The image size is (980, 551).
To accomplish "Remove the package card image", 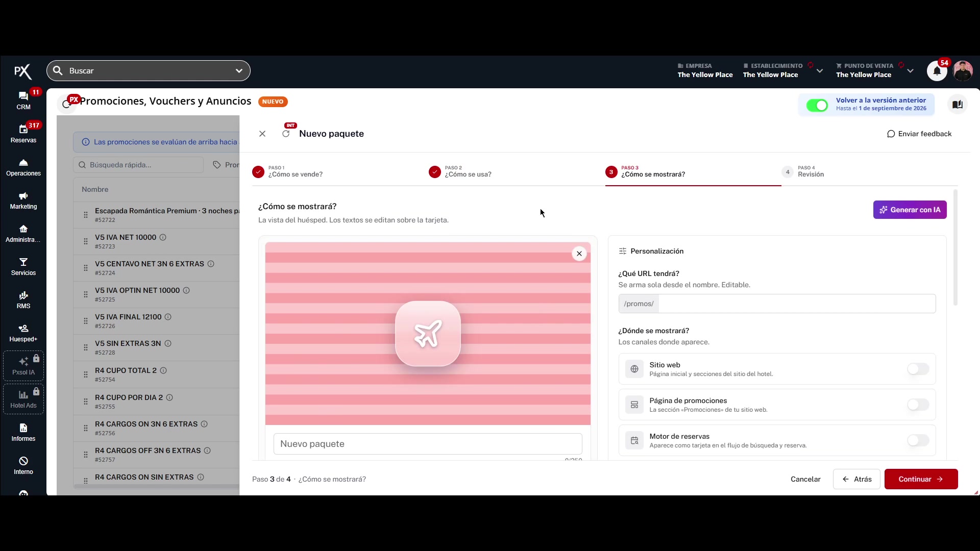I will pyautogui.click(x=579, y=254).
